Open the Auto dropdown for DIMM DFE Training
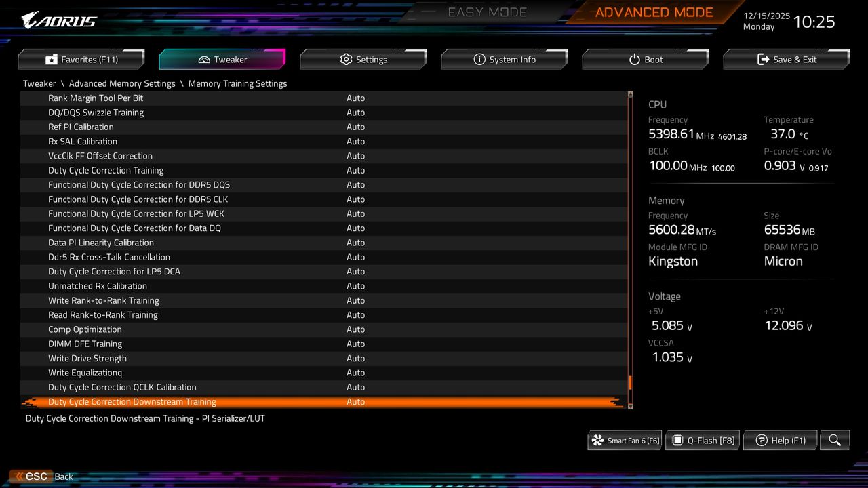The width and height of the screenshot is (868, 488). coord(355,344)
